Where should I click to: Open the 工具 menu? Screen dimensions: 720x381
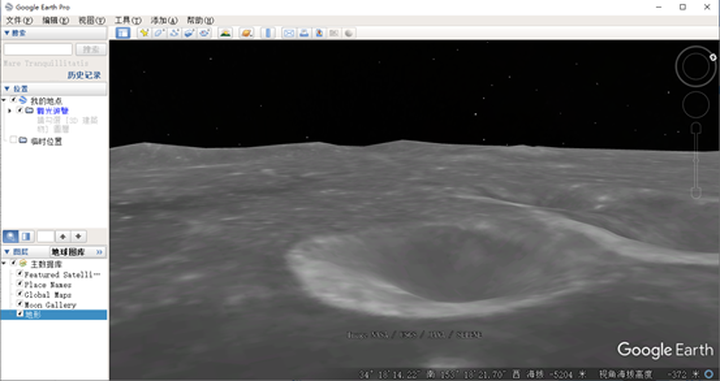tap(128, 20)
